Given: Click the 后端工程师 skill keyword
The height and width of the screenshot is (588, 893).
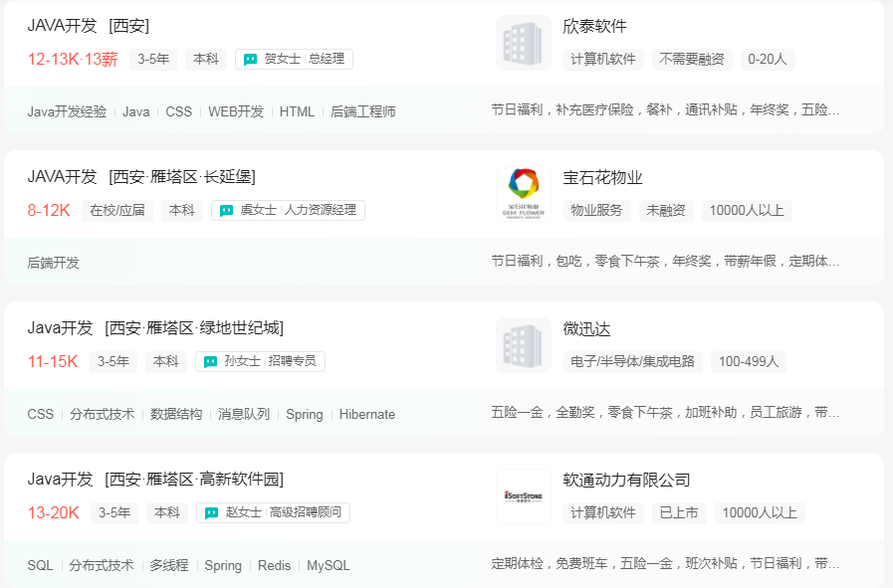Looking at the screenshot, I should click(x=362, y=112).
